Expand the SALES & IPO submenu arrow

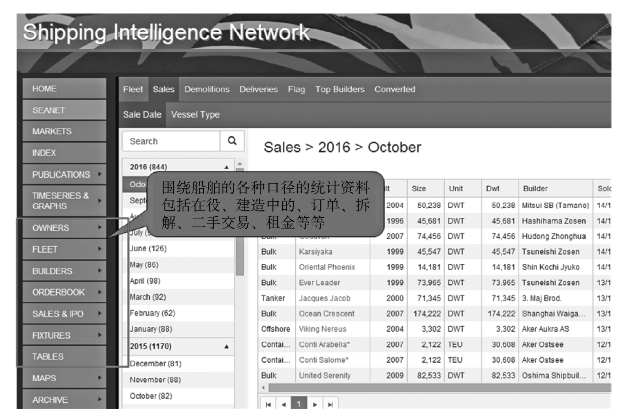tap(100, 314)
